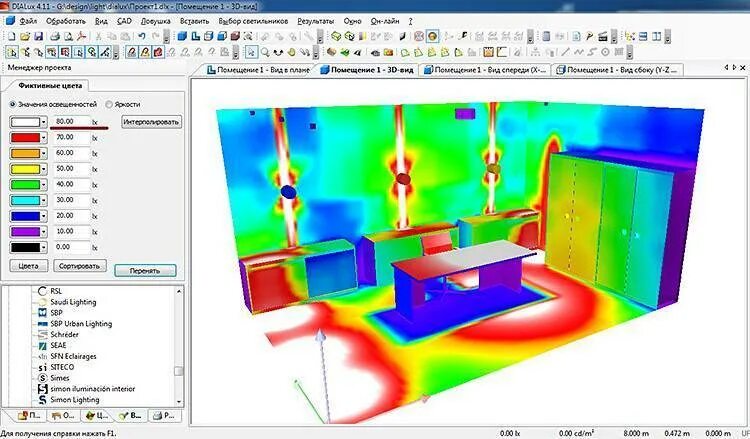Image resolution: width=750 pixels, height=439 pixels.
Task: Select the Значения освещенностей radio button
Action: 12,104
